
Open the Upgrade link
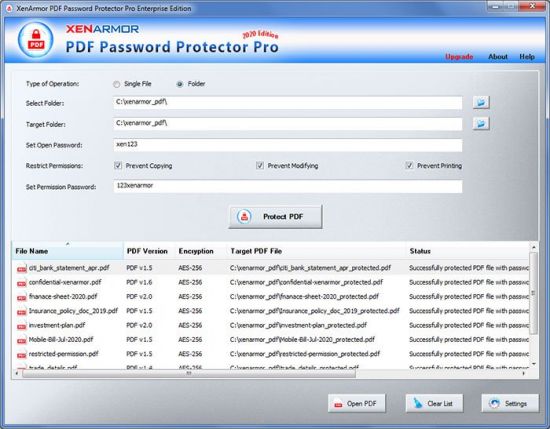click(x=459, y=57)
